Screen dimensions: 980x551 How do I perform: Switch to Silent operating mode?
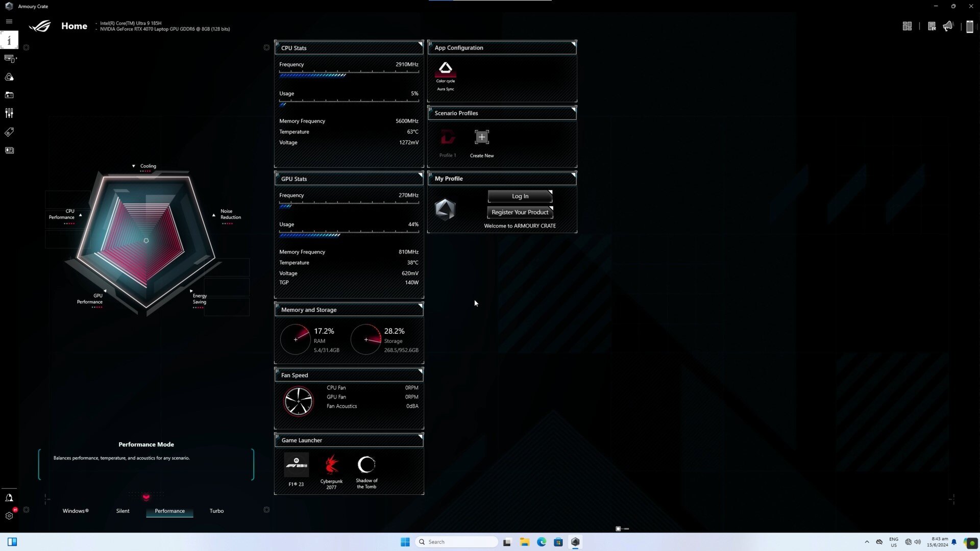click(x=122, y=511)
